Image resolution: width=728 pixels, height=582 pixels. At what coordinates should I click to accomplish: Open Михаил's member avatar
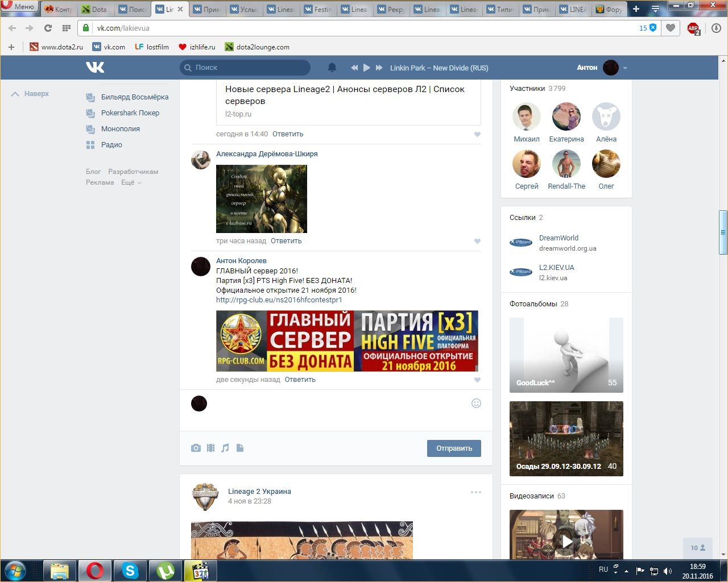click(527, 117)
